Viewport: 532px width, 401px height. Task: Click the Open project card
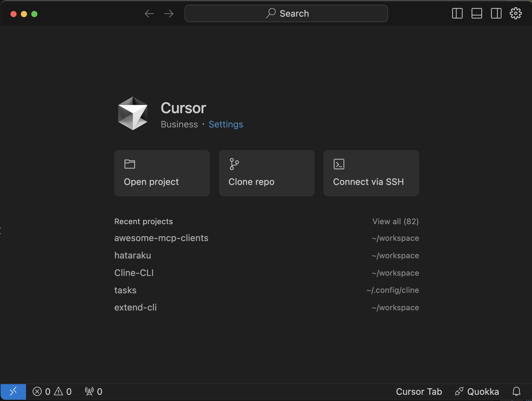tap(161, 173)
